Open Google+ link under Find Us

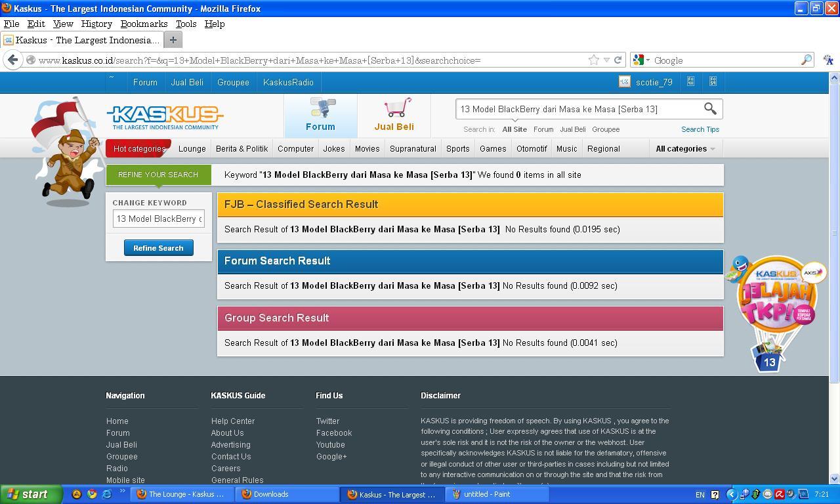click(x=331, y=456)
